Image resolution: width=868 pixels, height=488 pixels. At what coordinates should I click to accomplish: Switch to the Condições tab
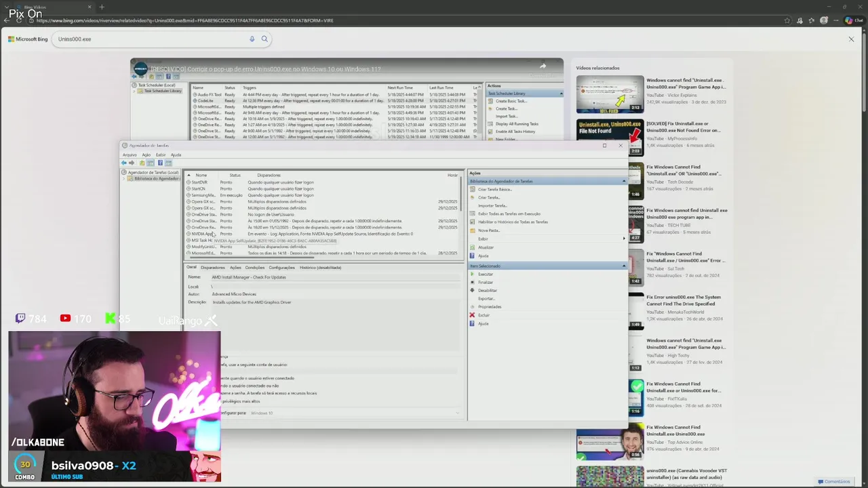pos(254,267)
